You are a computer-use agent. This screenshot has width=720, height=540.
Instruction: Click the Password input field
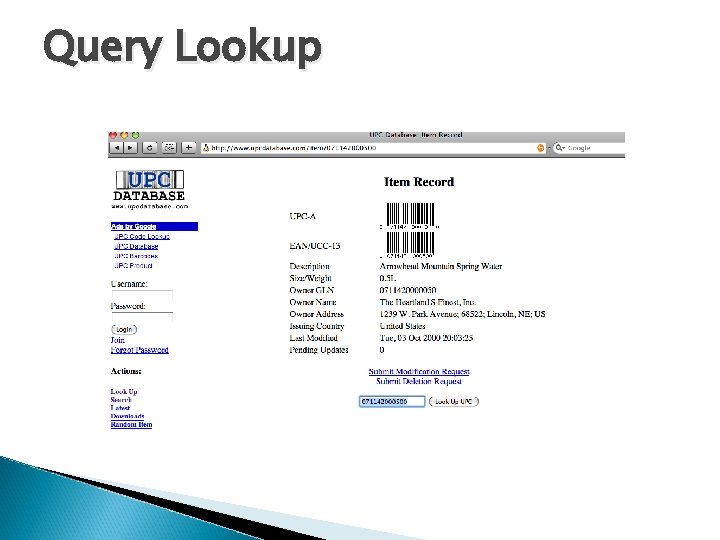142,317
